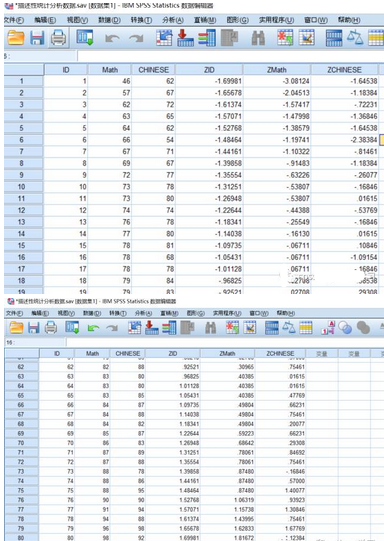Open the 数据(D) menu in bottom window
384x541 pixels.
click(x=92, y=313)
